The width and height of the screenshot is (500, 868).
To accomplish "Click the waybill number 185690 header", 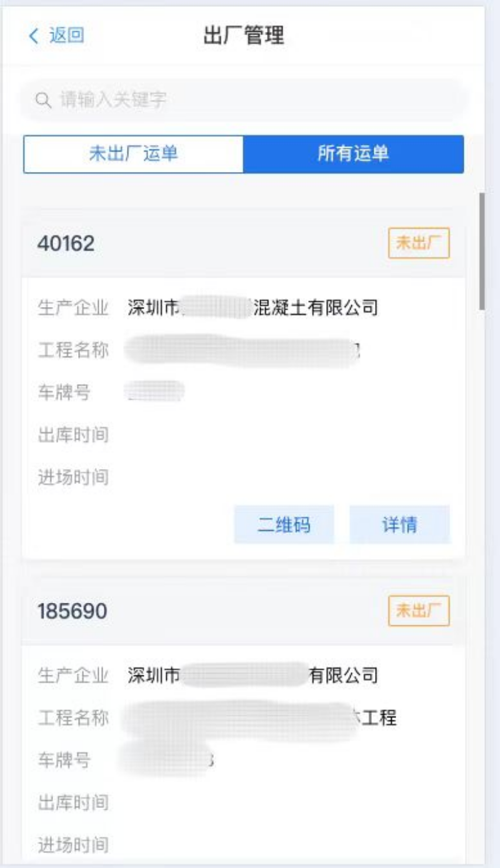I will click(72, 611).
